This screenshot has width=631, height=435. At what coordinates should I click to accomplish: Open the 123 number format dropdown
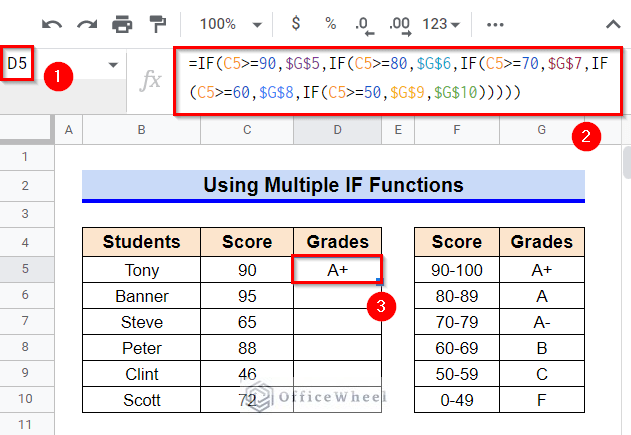click(442, 23)
